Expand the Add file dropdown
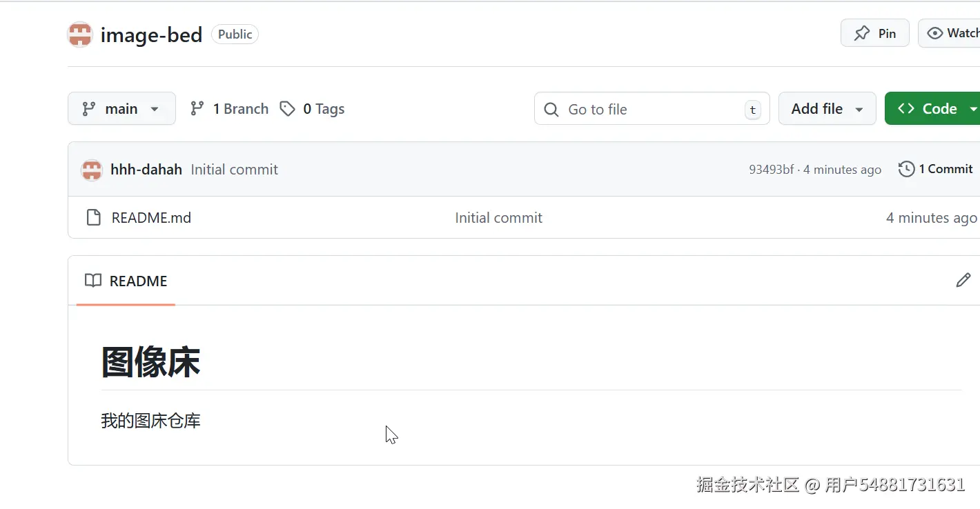The height and width of the screenshot is (509, 980). point(827,109)
